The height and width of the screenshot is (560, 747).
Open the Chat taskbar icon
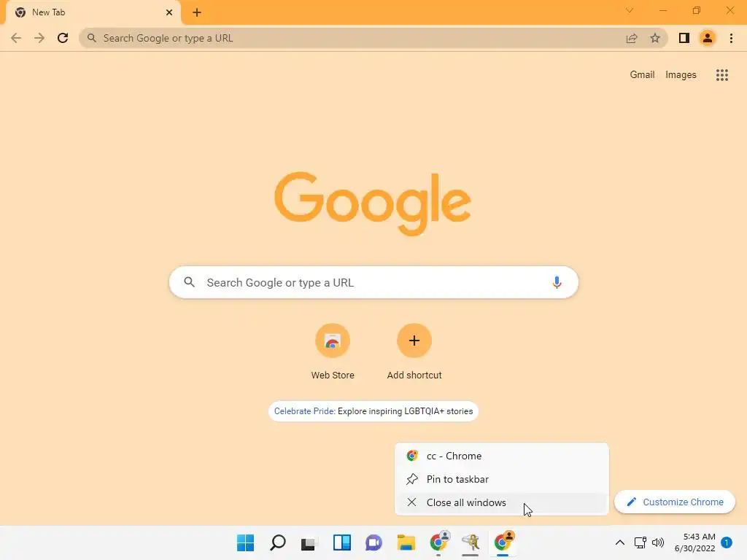coord(374,542)
